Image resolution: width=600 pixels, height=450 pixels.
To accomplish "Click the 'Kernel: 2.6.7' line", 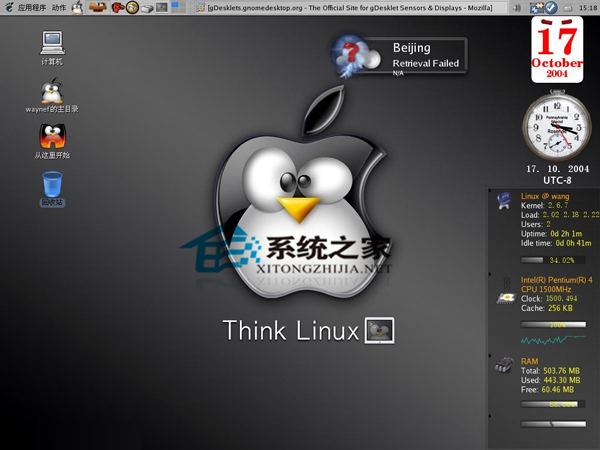I will pyautogui.click(x=545, y=205).
